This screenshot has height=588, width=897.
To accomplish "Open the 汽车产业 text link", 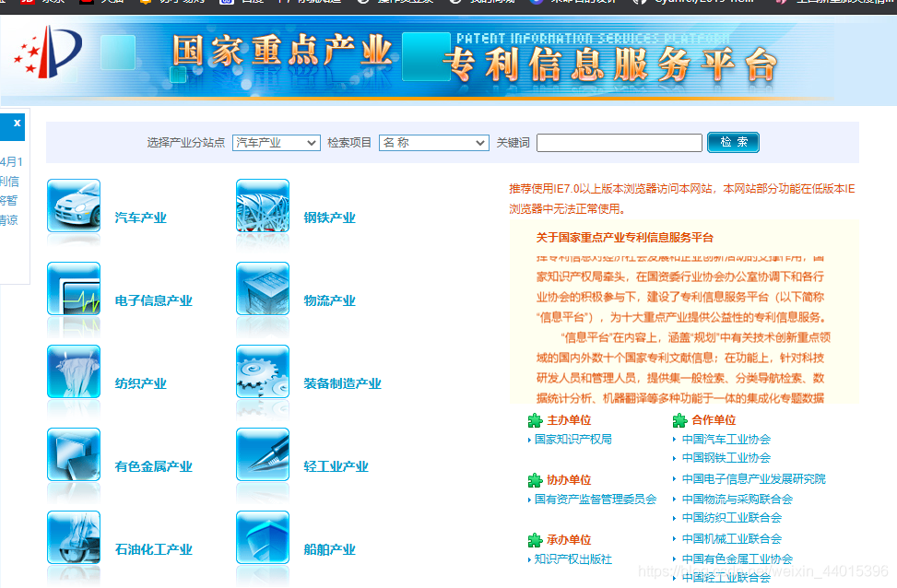I will coord(141,218).
